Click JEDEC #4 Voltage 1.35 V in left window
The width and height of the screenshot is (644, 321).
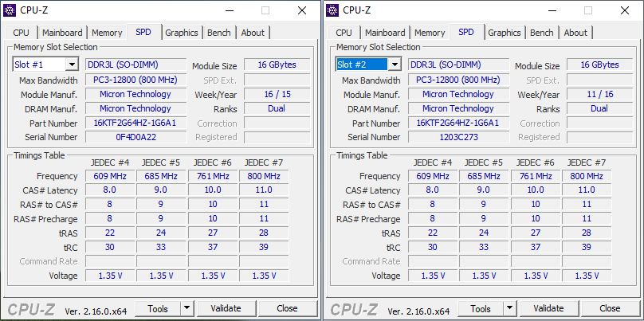pyautogui.click(x=110, y=276)
